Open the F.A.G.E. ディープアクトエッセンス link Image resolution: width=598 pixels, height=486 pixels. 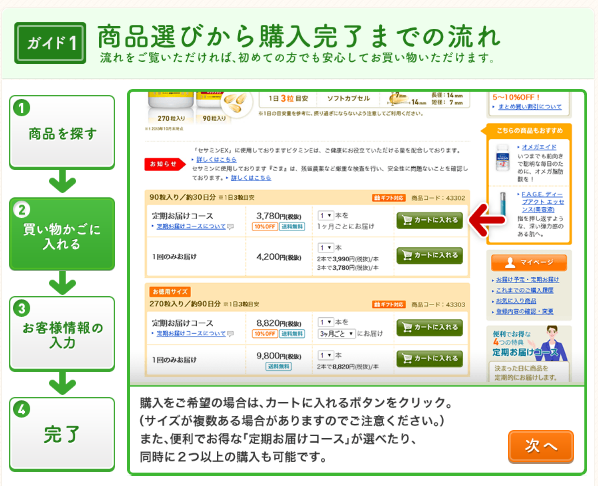[x=543, y=202]
